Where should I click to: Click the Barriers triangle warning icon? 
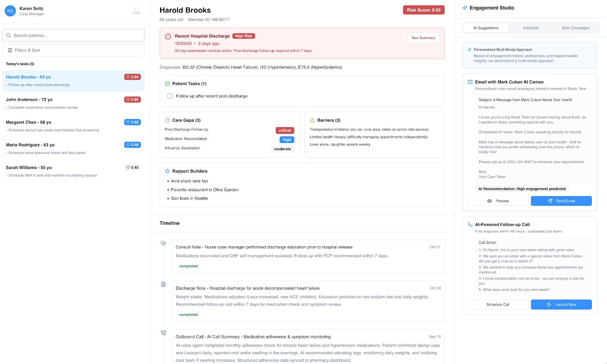point(312,120)
